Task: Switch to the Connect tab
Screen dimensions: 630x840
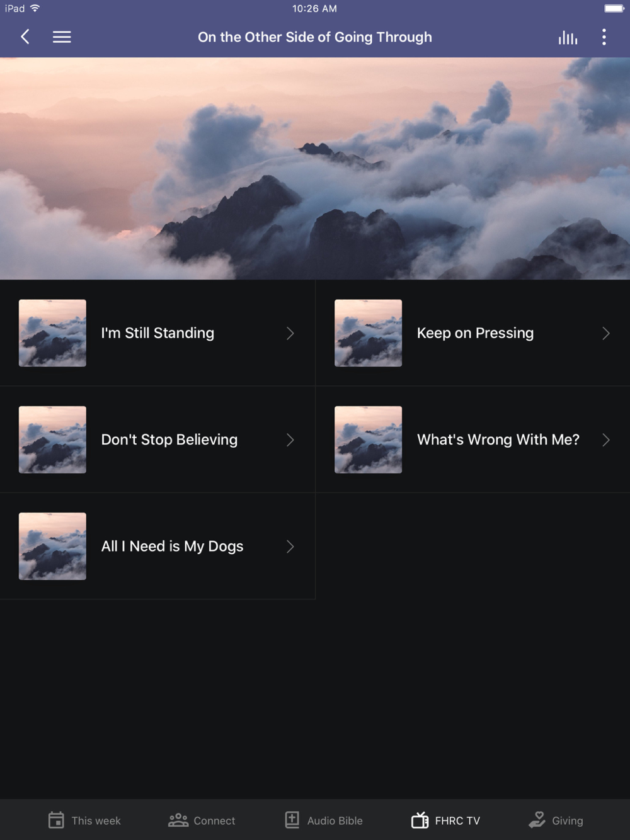Action: coord(202,820)
